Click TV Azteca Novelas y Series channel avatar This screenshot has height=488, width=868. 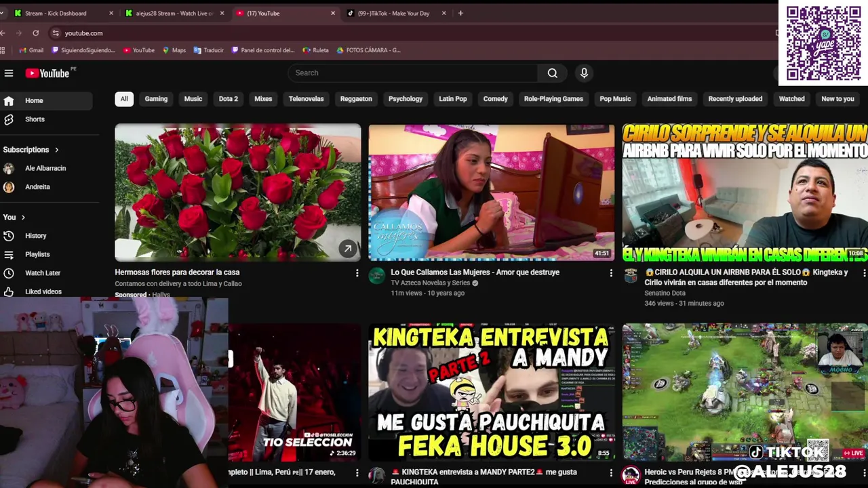tap(377, 275)
